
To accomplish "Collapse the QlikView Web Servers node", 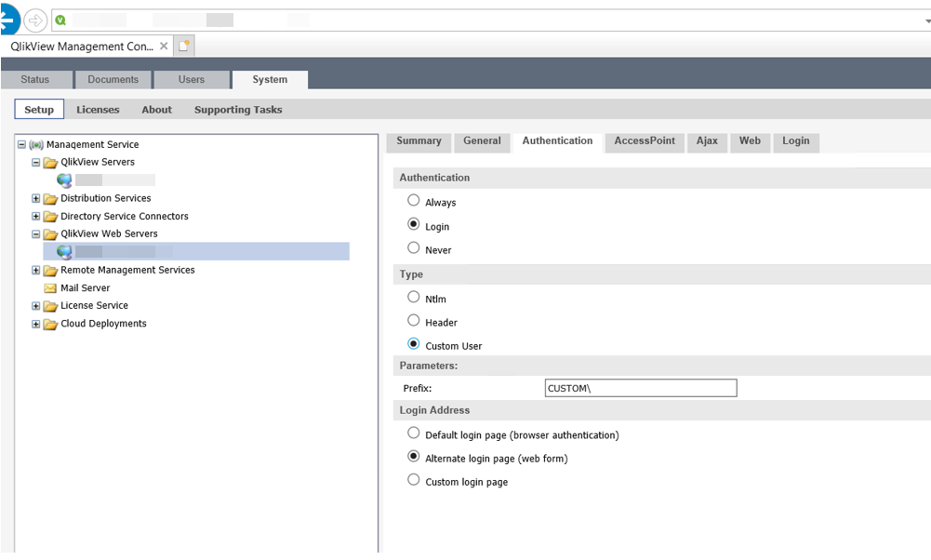I will pyautogui.click(x=35, y=233).
